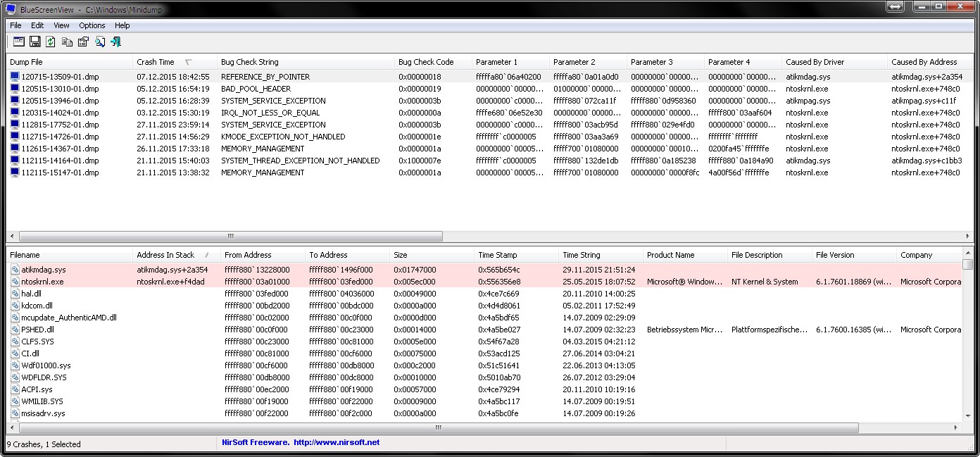Click lower pane vertical scrollbar thumb

tap(968, 265)
